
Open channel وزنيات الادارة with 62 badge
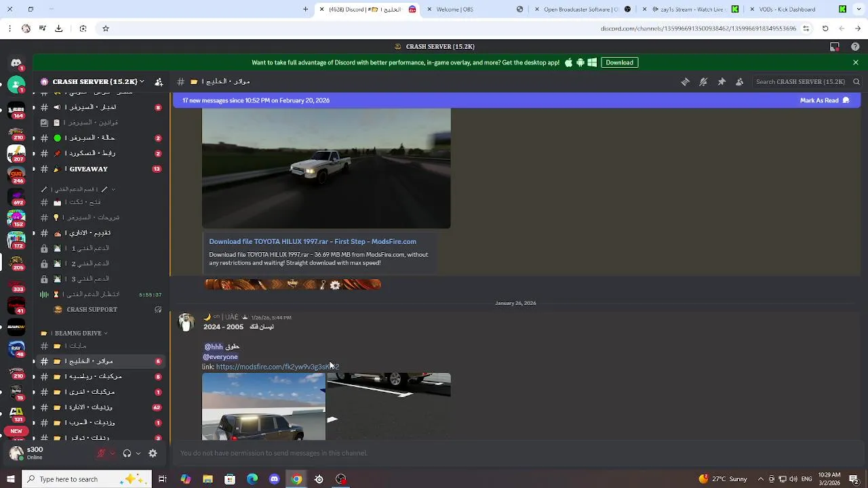pos(100,407)
